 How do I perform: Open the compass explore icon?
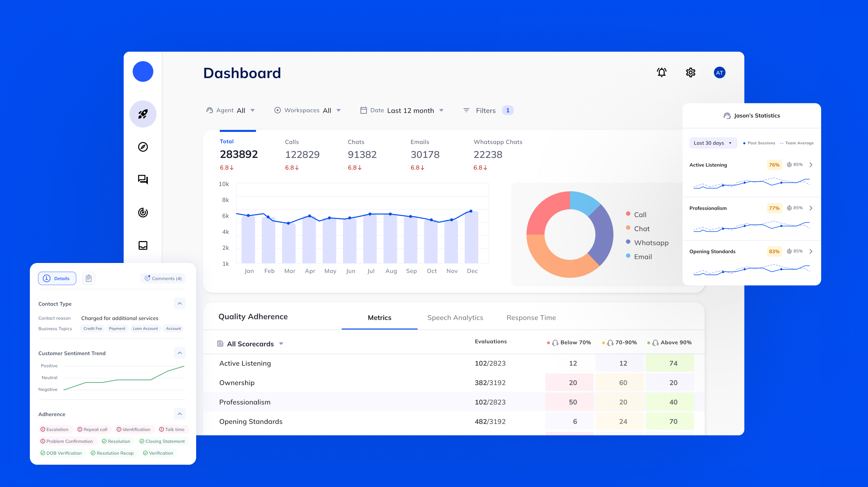(x=143, y=147)
